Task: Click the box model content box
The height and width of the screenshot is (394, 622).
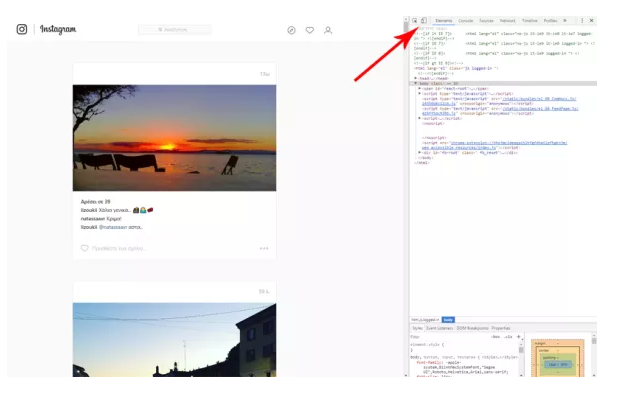Action: (x=558, y=364)
